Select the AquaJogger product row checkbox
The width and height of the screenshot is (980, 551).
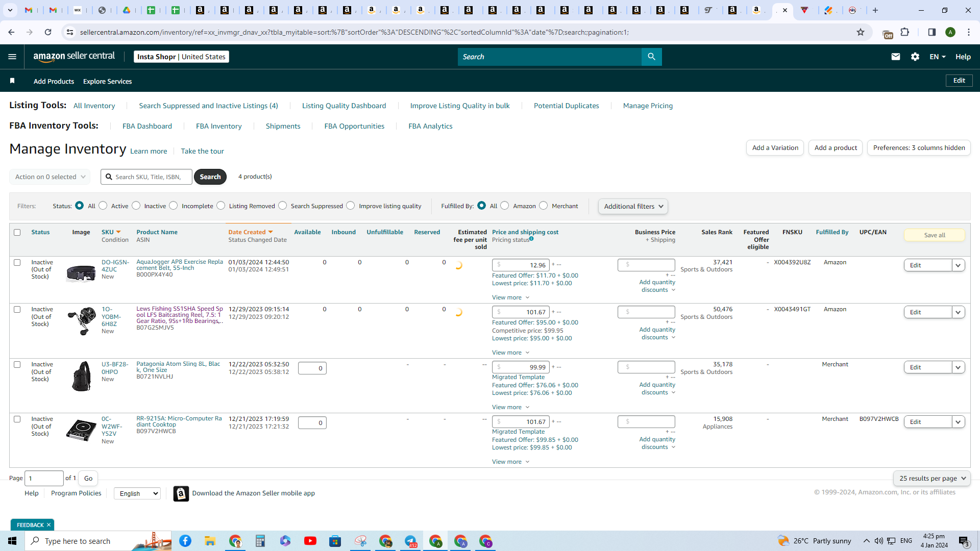coord(17,262)
